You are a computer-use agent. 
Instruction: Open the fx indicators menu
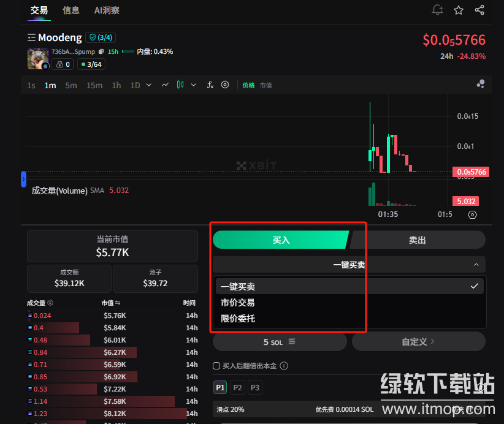click(210, 85)
